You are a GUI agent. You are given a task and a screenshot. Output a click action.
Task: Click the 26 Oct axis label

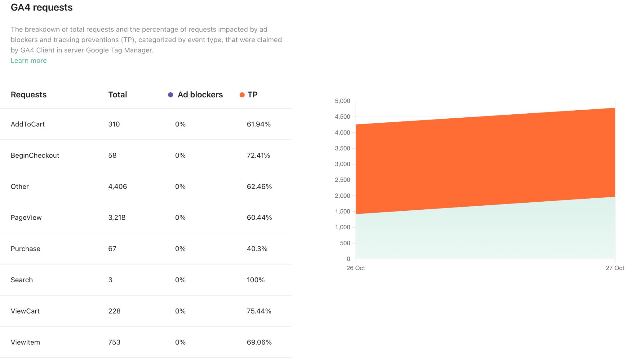pyautogui.click(x=356, y=268)
